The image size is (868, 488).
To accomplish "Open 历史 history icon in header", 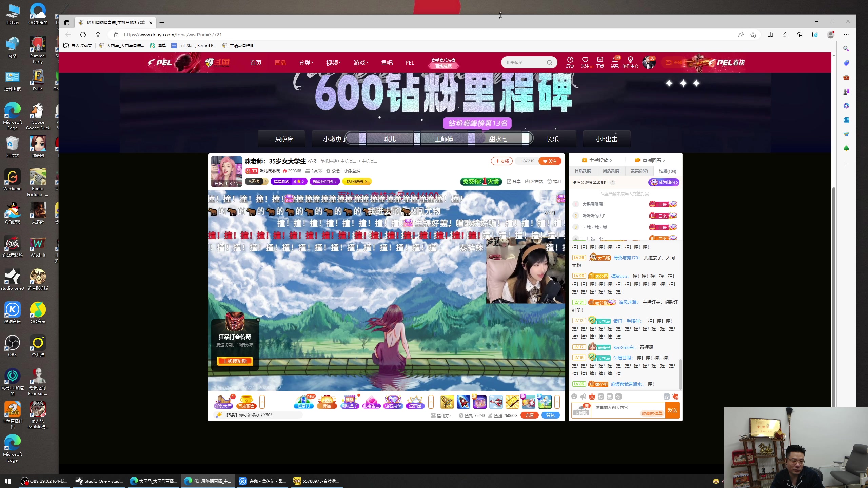I will coord(570,62).
